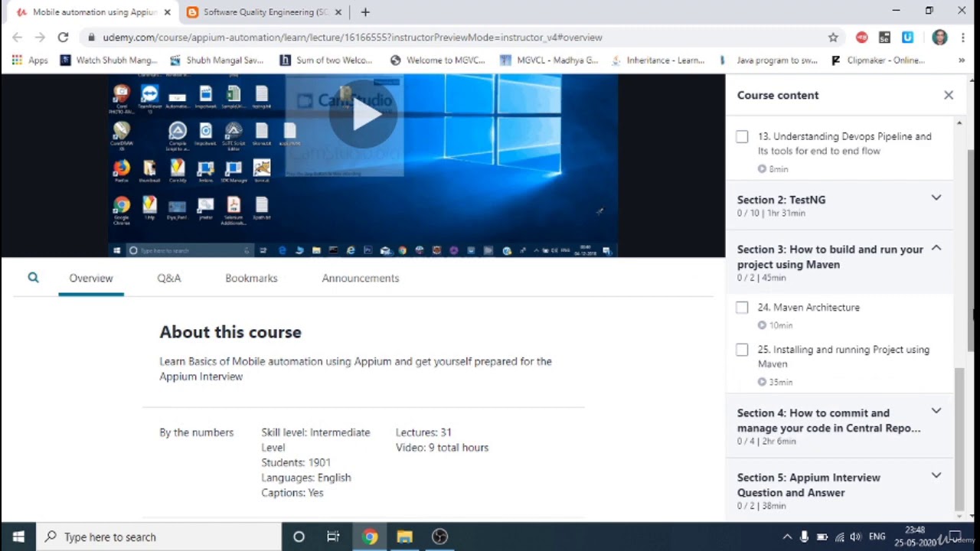Open Shubh Mangal Sav bookmark
Screen dimensions: 980x551
(x=217, y=60)
